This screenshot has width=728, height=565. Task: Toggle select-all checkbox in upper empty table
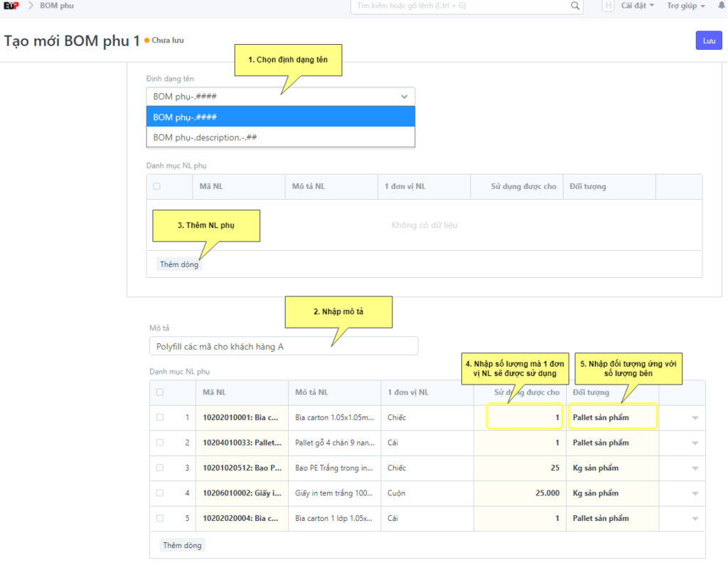pyautogui.click(x=156, y=186)
